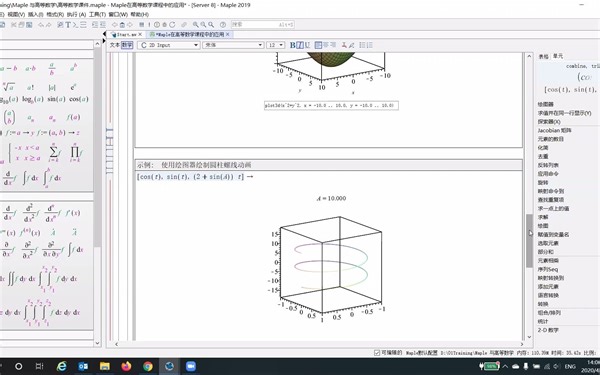
Task: Open Outlook from the taskbar
Action: (x=83, y=366)
